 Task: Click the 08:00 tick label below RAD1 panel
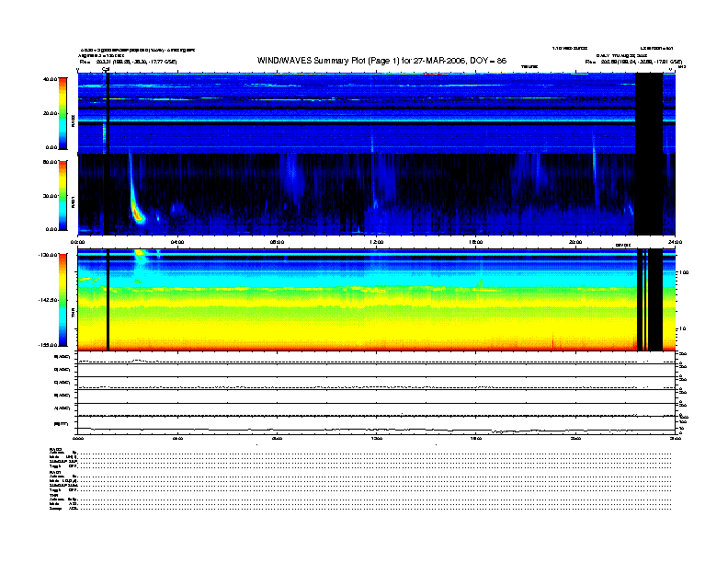click(x=278, y=242)
